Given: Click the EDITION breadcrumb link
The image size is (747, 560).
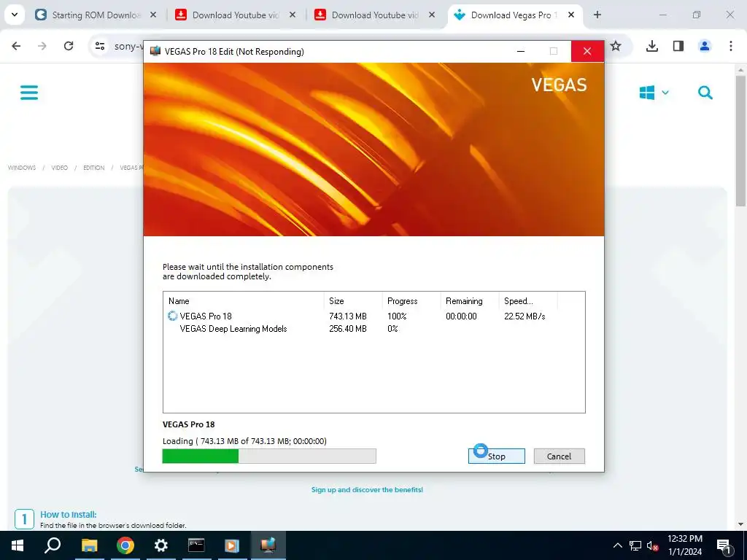Looking at the screenshot, I should coord(94,168).
